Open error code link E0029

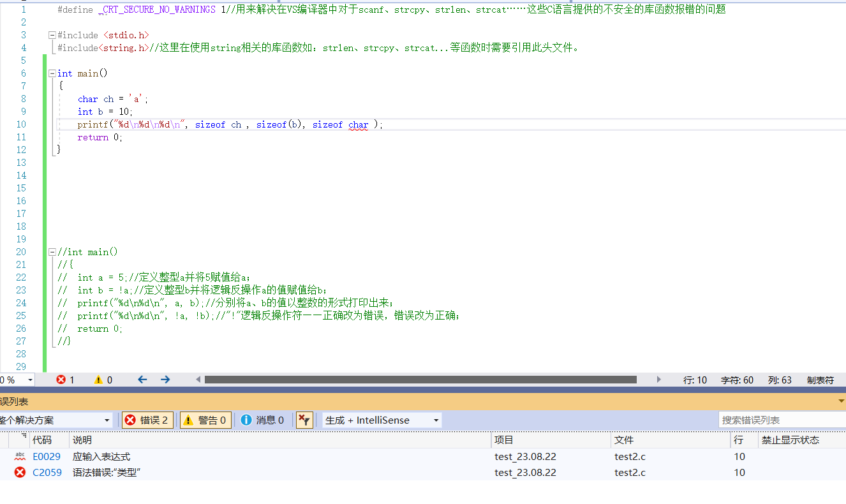click(47, 456)
